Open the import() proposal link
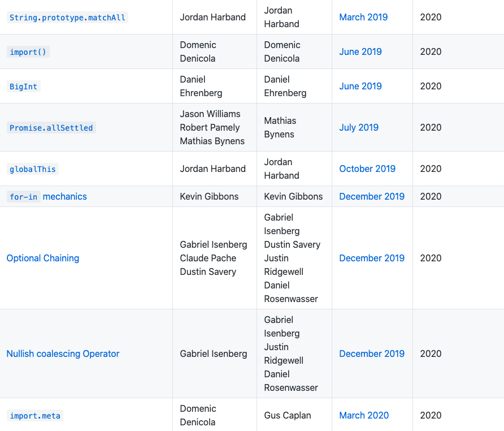 [x=28, y=52]
